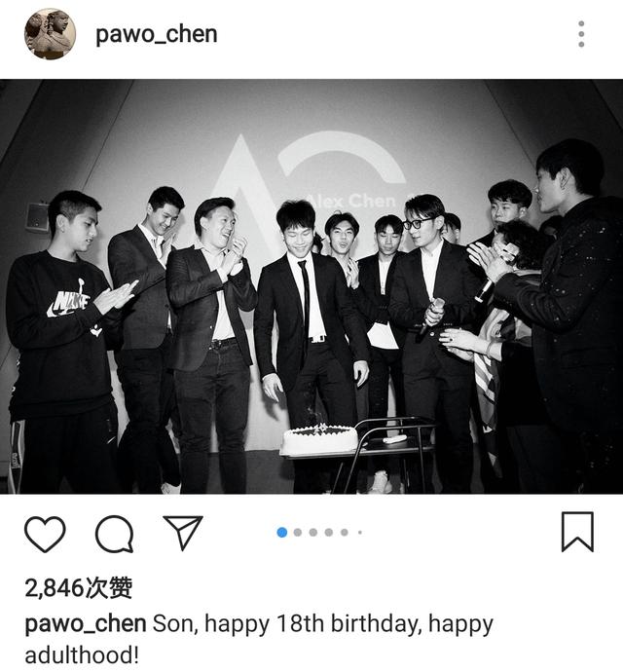Viewport: 623px width, 672px height.
Task: Tap the birthday cake in the photo
Action: (319, 439)
